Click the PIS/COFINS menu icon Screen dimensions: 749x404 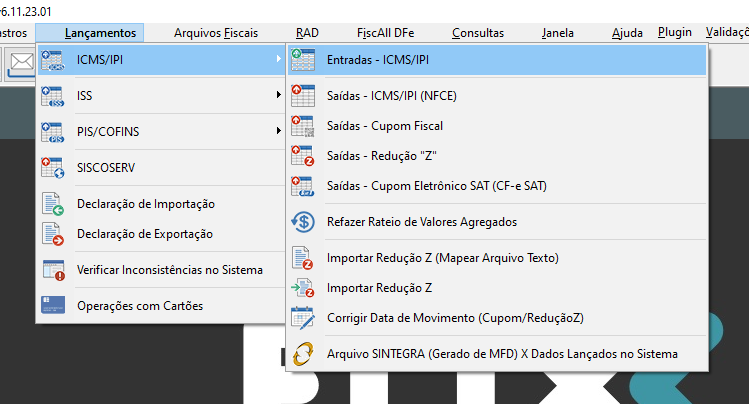[53, 132]
